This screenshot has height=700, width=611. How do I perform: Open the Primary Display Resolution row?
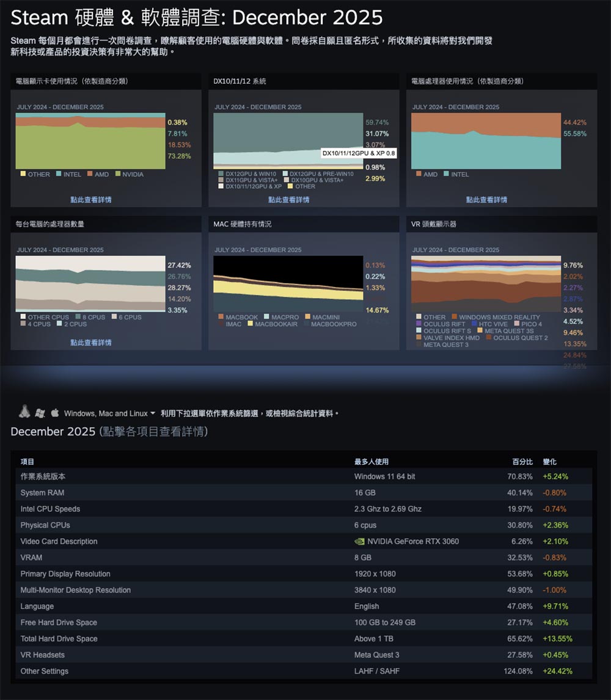pyautogui.click(x=65, y=574)
